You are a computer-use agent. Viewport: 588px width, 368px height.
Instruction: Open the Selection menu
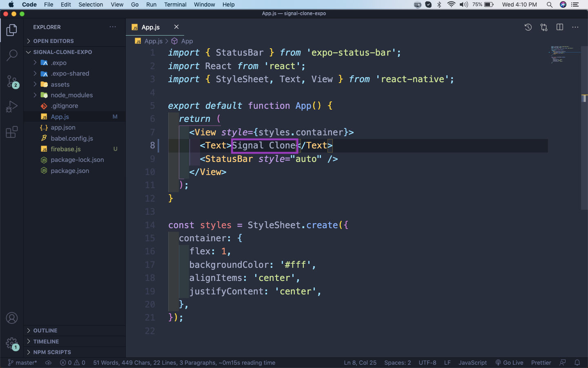[91, 4]
